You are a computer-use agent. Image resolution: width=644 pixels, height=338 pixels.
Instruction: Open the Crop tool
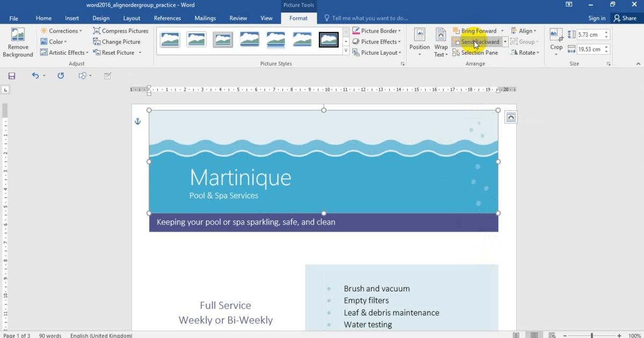[x=556, y=42]
